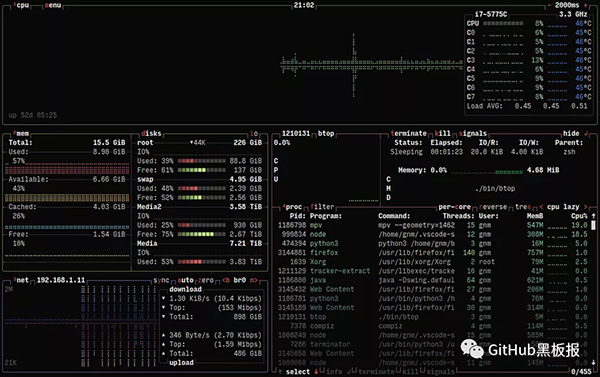Viewport: 600px width, 377px height.
Task: Select the btop process row in the list
Action: pyautogui.click(x=432, y=317)
